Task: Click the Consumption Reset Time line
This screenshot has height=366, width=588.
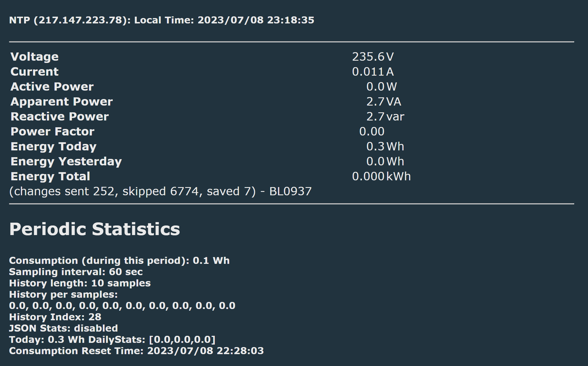Action: pos(136,351)
